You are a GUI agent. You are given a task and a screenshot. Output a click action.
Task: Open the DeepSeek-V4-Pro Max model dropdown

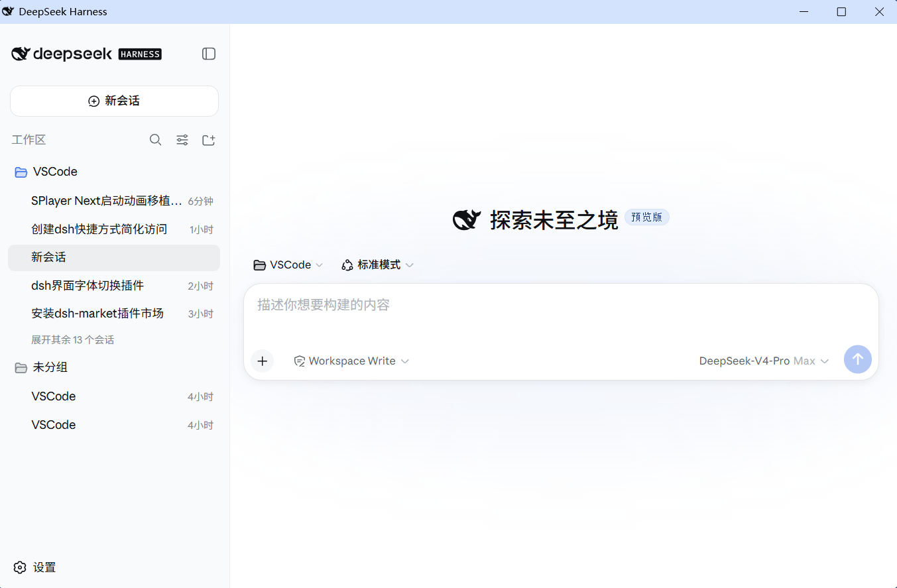point(764,361)
